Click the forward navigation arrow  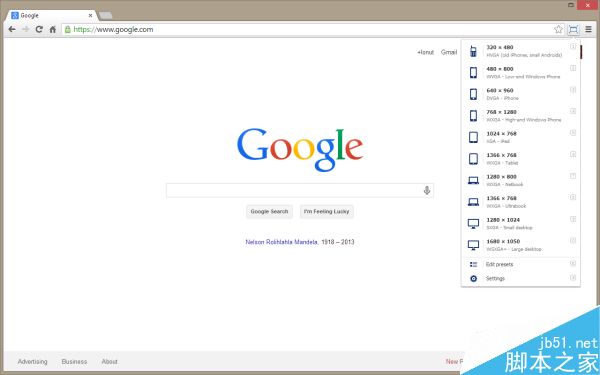26,29
